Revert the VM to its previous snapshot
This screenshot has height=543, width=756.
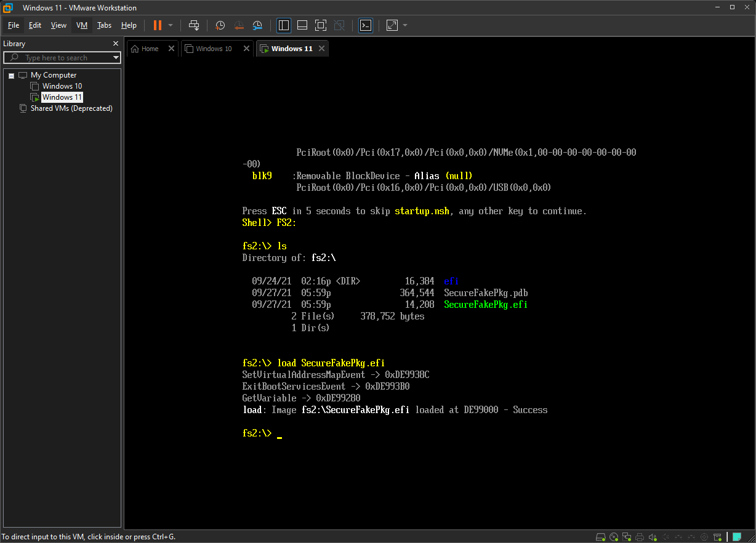[x=239, y=25]
